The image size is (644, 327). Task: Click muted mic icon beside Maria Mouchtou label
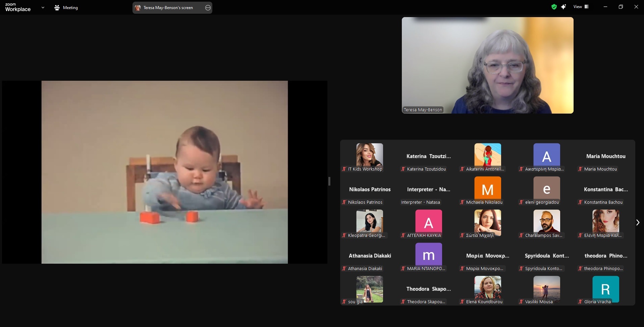pyautogui.click(x=580, y=169)
